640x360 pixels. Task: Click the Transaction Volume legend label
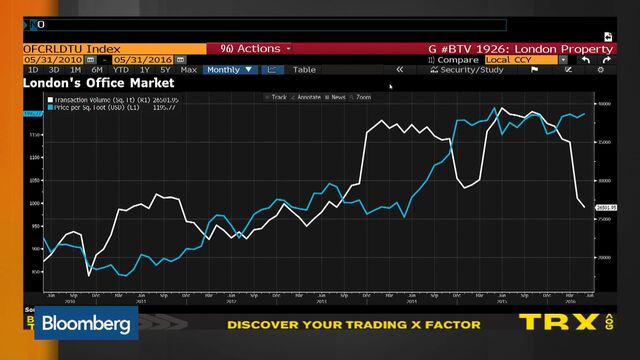pos(102,100)
